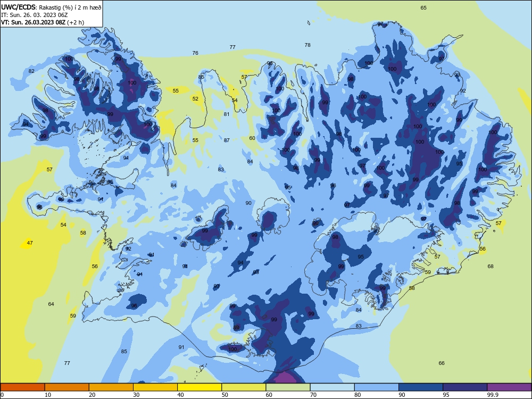
Task: Click the dark orange 0–10 legend swatch
Action: click(x=22, y=387)
